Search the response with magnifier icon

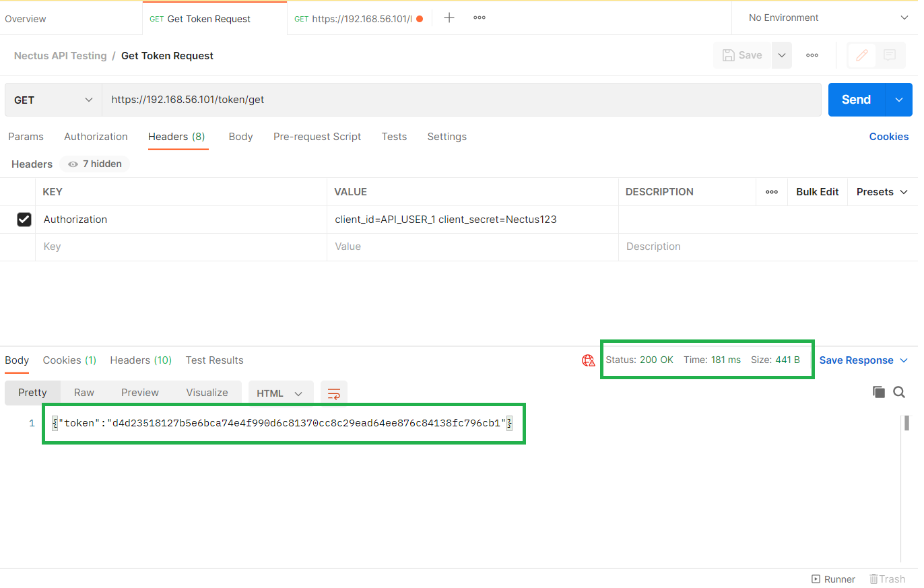tap(899, 392)
